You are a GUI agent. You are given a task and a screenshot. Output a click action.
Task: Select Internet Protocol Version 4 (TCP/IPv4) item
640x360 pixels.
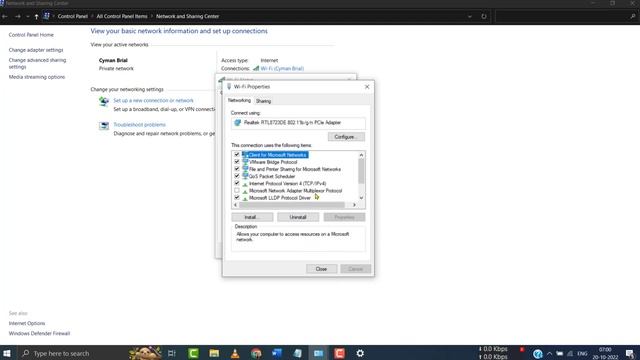[x=287, y=183]
